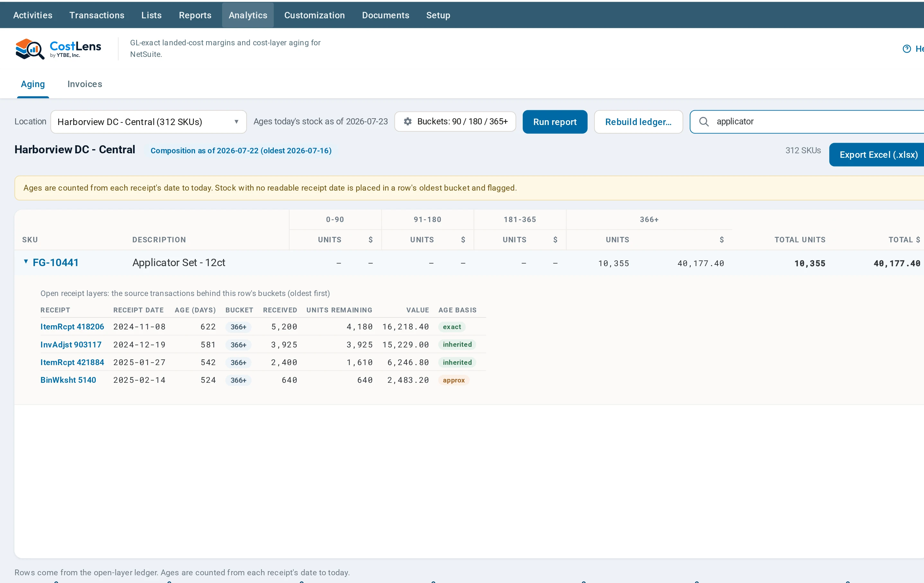This screenshot has width=924, height=583.
Task: Click the Applicator Set - 12ct description
Action: [x=179, y=263]
